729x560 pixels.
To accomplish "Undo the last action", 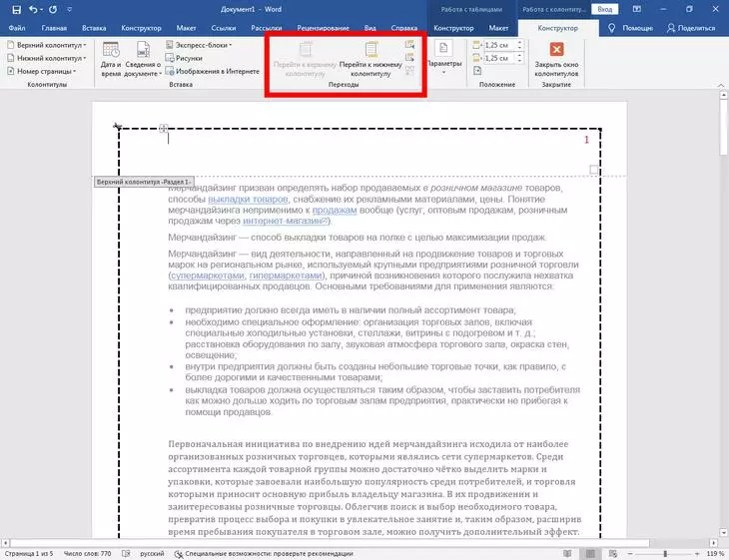I will (x=31, y=9).
